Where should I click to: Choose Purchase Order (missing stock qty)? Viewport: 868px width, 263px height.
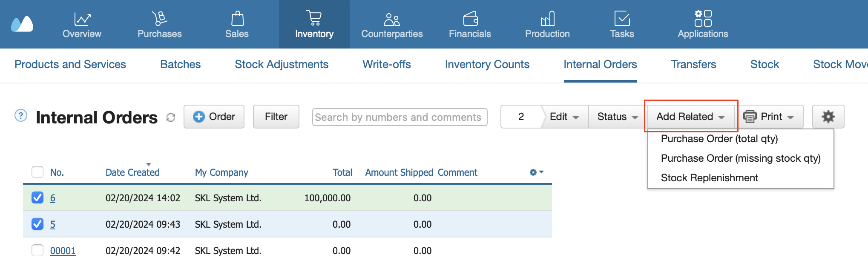tap(741, 158)
